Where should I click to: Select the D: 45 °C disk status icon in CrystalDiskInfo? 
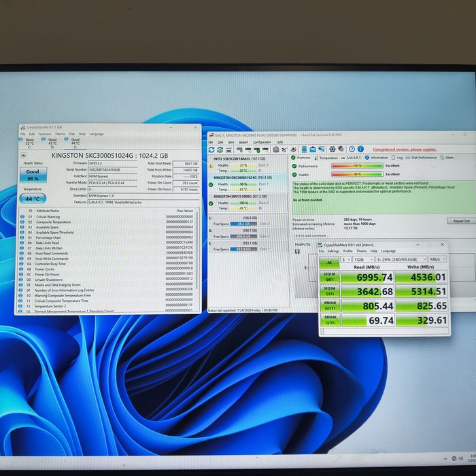44,139
